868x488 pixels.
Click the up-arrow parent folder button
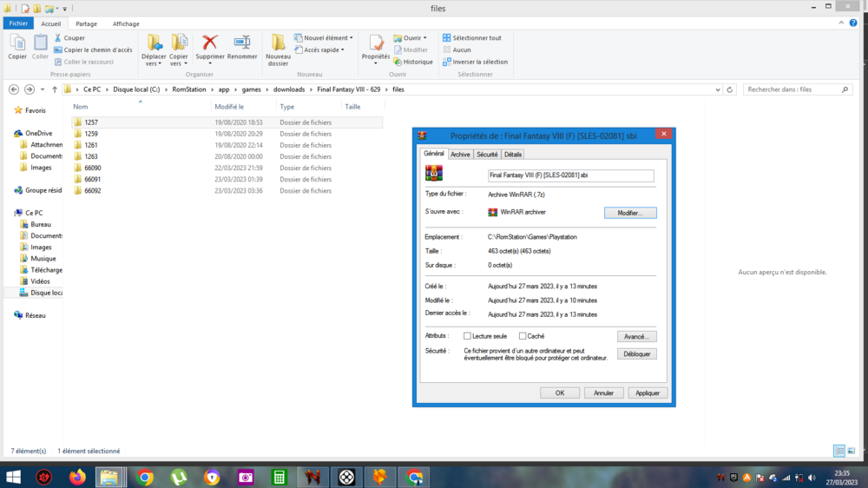tap(55, 89)
